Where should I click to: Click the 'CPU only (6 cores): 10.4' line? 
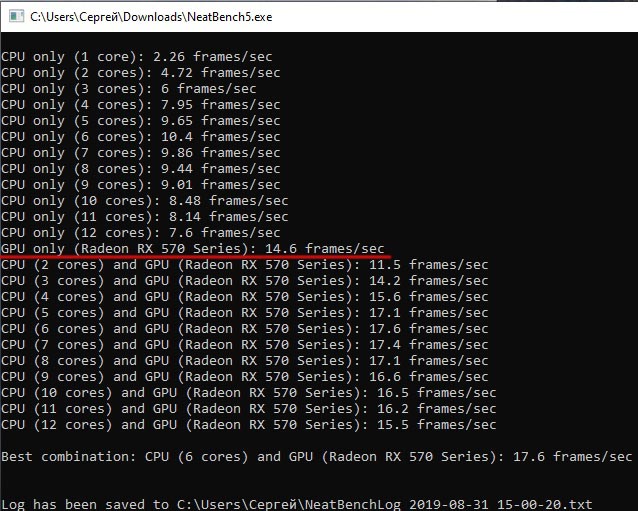(x=141, y=137)
